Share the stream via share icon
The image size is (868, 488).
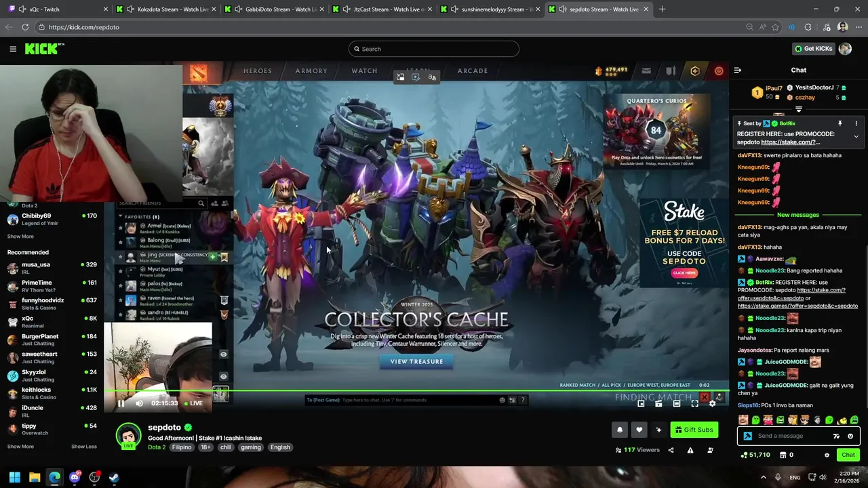tap(671, 450)
